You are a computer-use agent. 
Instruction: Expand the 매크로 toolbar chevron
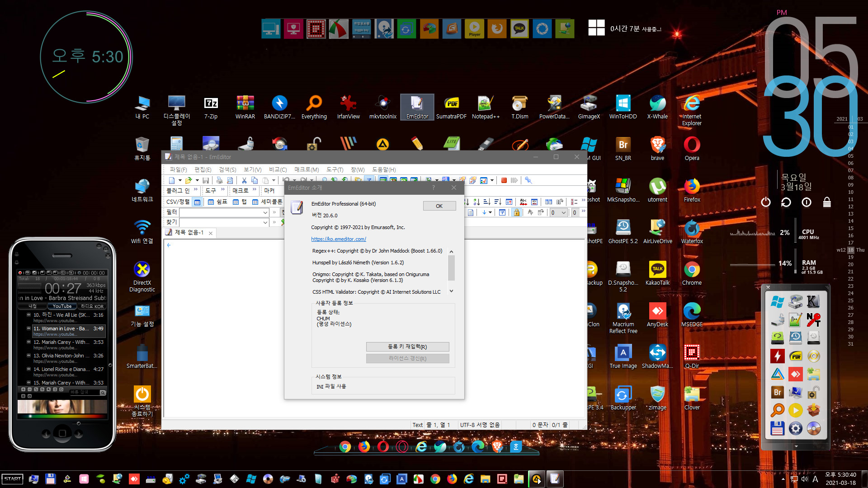pyautogui.click(x=255, y=190)
